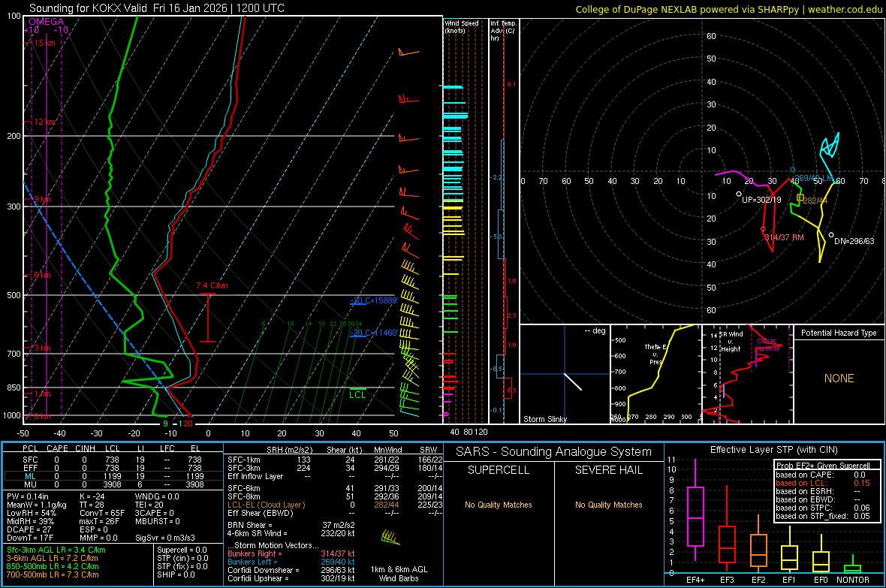
Task: Click the 850 pressure level label
Action: point(14,387)
